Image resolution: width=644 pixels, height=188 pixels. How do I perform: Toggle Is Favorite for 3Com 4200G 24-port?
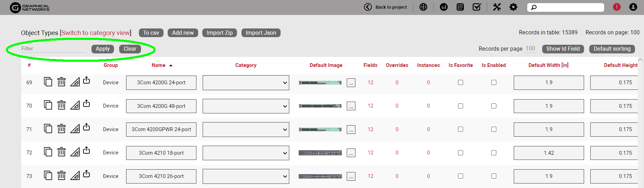(460, 83)
